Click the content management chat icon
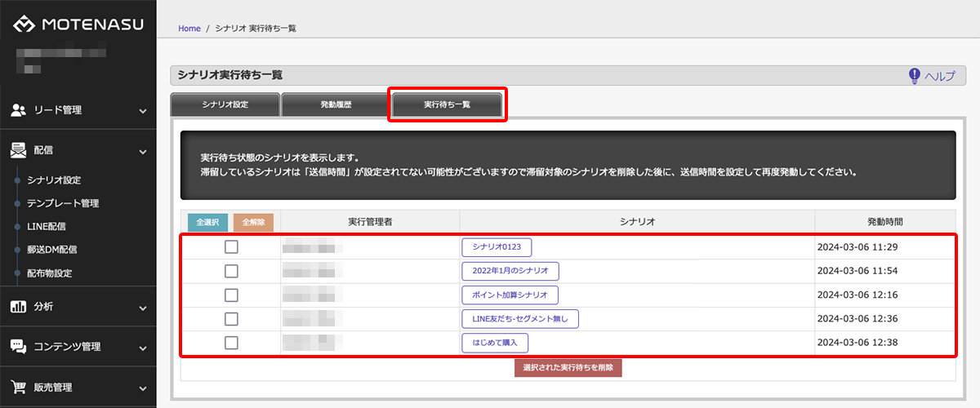The width and height of the screenshot is (980, 408). point(18,347)
